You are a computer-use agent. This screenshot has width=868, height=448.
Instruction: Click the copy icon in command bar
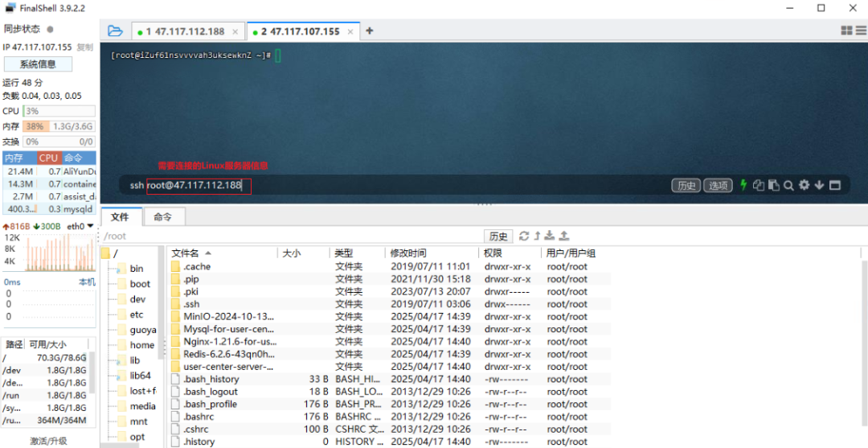759,185
